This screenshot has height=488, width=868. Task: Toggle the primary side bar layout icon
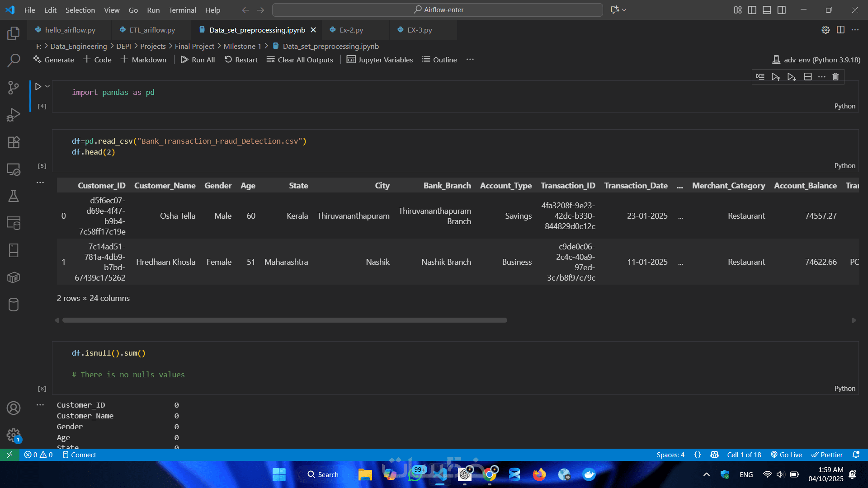pyautogui.click(x=752, y=10)
